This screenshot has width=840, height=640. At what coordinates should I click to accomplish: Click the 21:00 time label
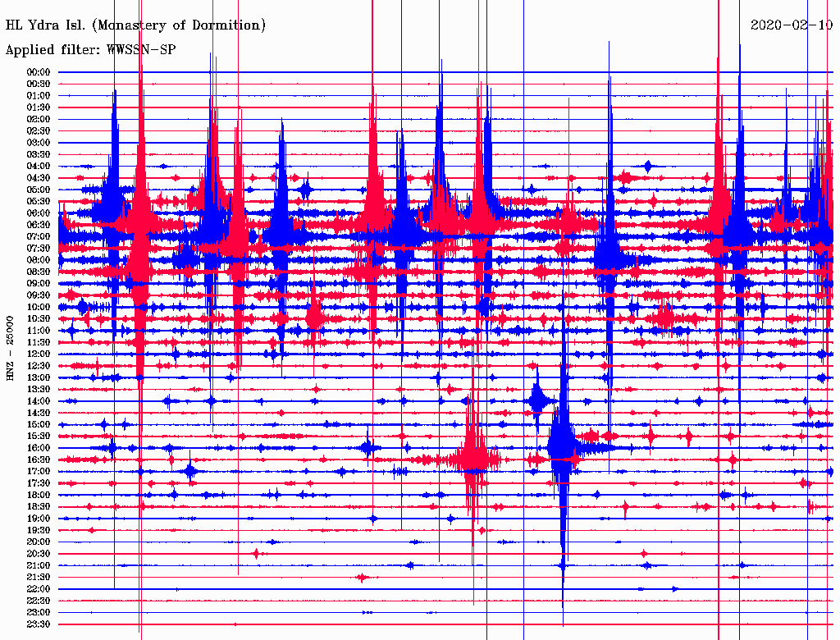(x=39, y=565)
